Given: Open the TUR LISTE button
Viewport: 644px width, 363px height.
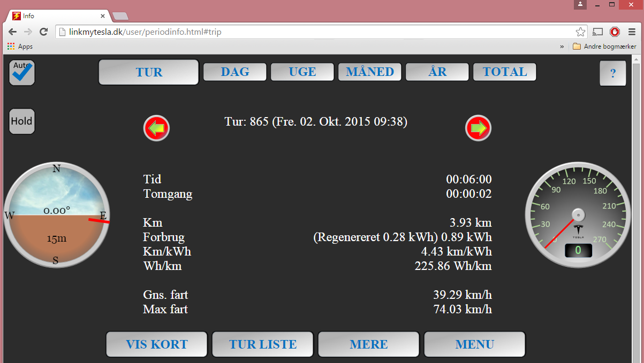Looking at the screenshot, I should [263, 344].
